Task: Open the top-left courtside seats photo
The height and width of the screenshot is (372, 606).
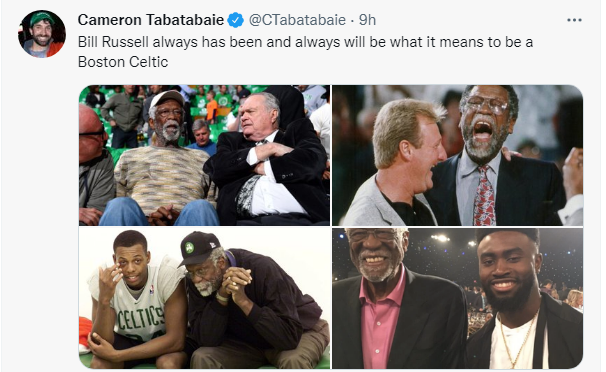Action: click(205, 155)
